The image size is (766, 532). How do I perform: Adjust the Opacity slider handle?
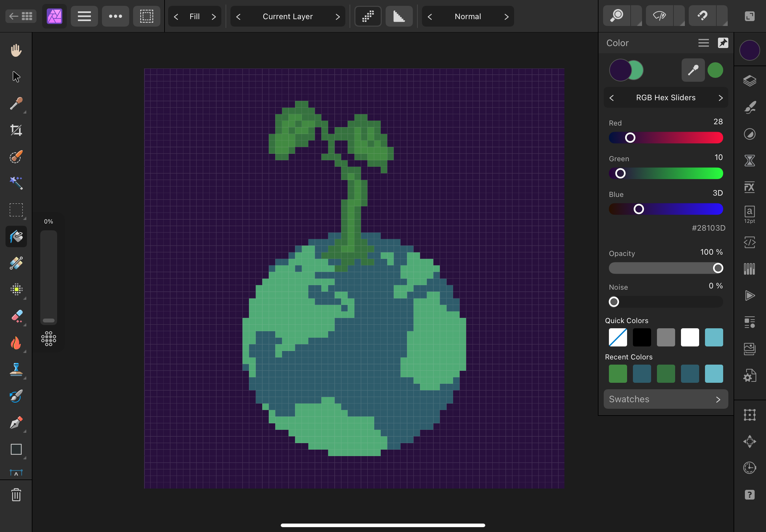coord(718,268)
